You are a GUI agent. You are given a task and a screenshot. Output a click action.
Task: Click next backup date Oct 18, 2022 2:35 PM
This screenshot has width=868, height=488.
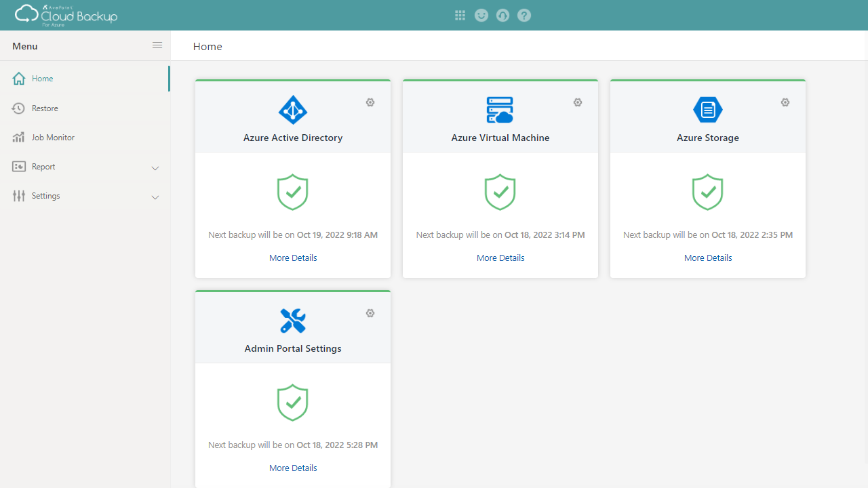tap(752, 235)
